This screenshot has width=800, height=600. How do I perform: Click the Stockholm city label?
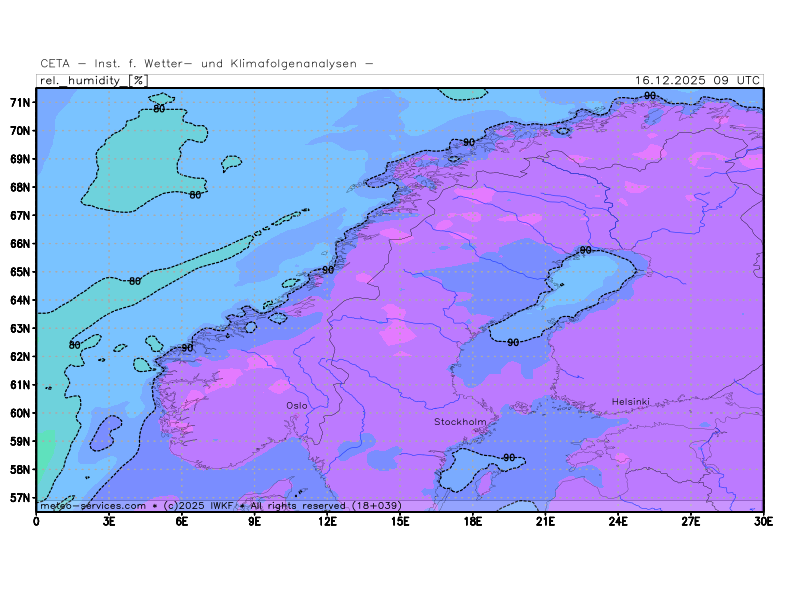click(x=459, y=422)
